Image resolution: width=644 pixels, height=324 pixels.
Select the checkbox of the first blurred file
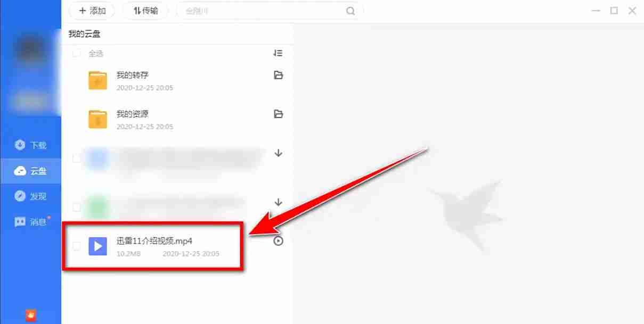pyautogui.click(x=77, y=158)
